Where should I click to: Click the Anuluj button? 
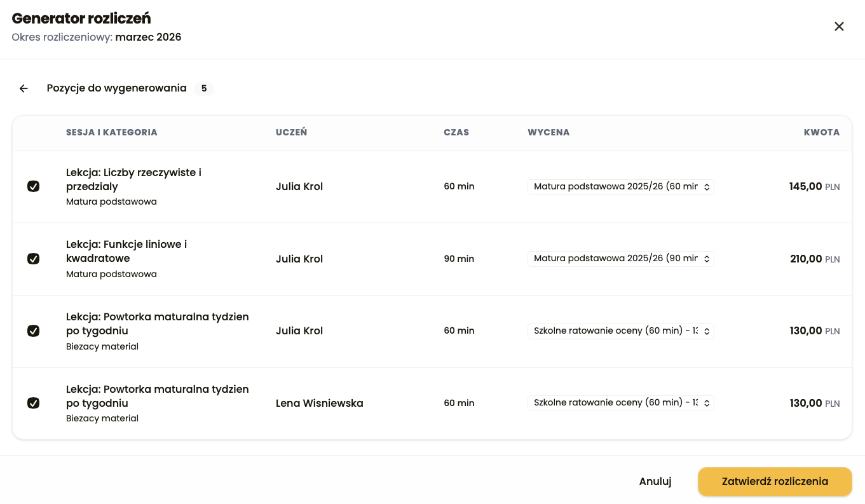655,482
